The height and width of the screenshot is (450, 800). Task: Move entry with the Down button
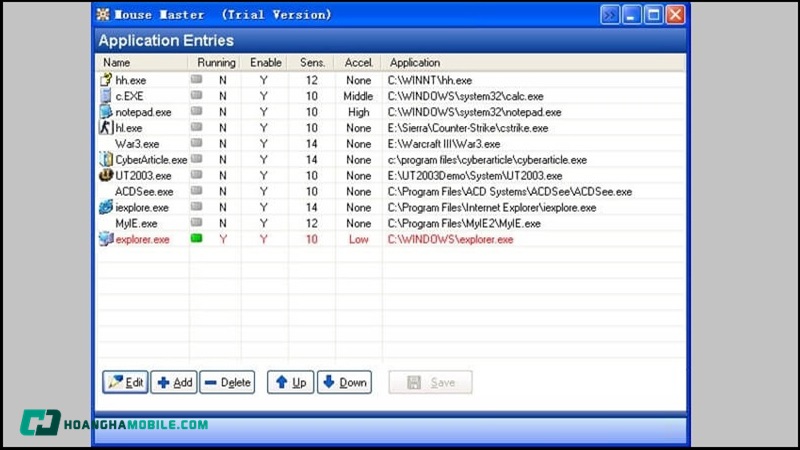click(344, 383)
